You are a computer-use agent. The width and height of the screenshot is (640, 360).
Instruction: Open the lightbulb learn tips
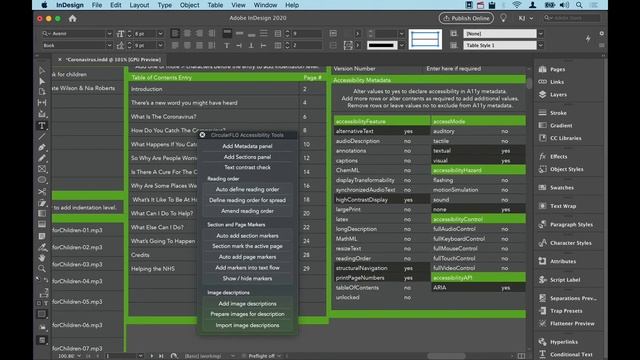pos(503,18)
